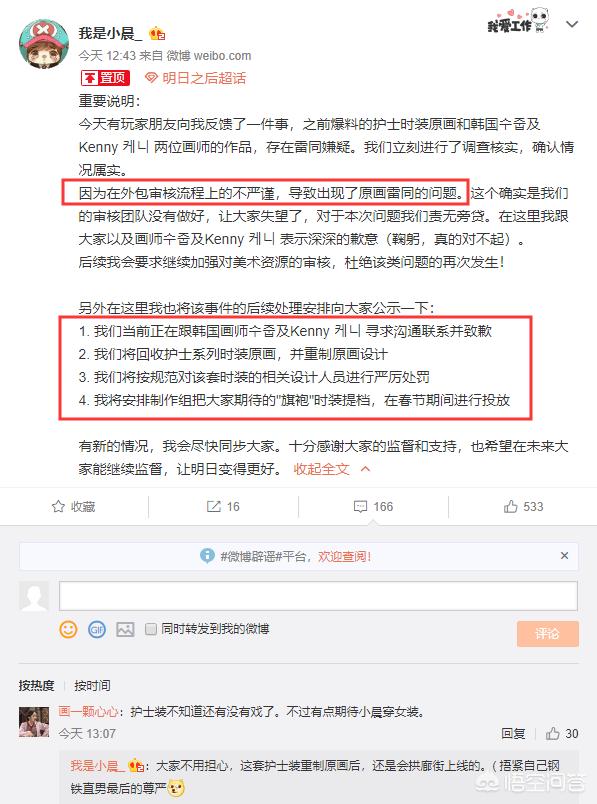The height and width of the screenshot is (804, 597).
Task: Click the GIF icon below comment field
Action: (x=97, y=629)
